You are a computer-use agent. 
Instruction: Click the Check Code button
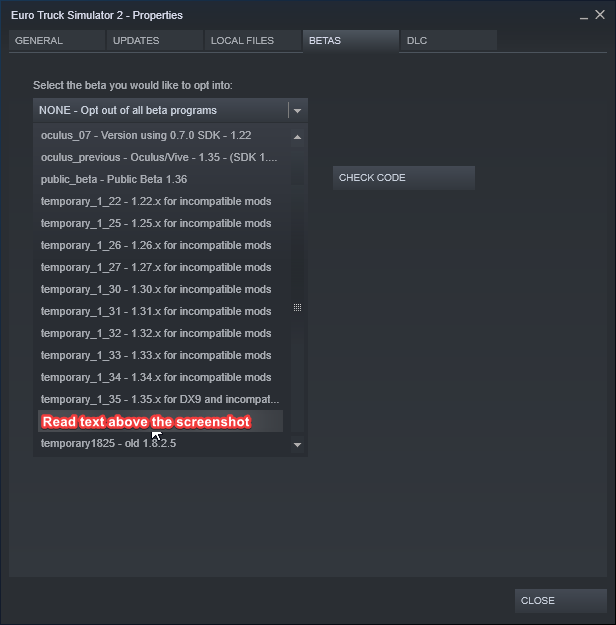(403, 178)
